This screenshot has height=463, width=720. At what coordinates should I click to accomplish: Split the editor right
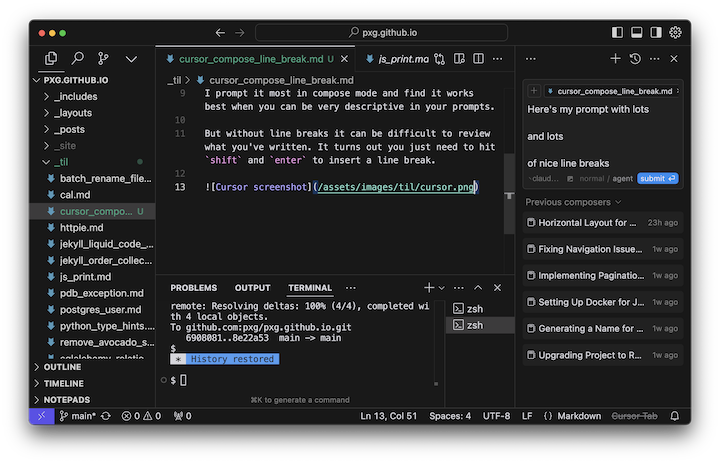[478, 59]
